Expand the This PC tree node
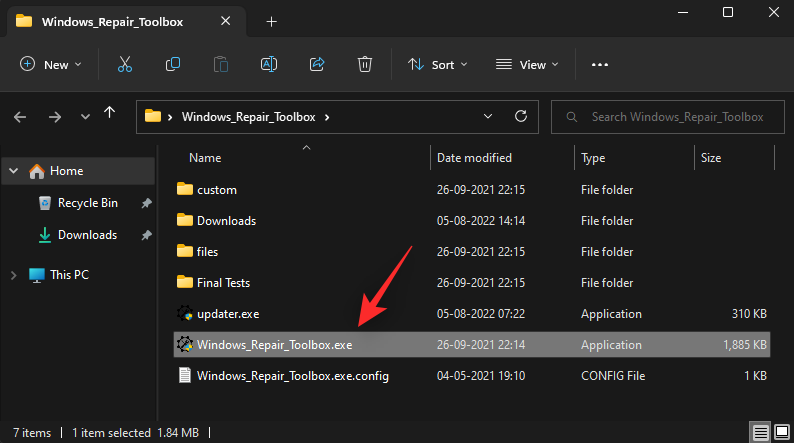This screenshot has width=794, height=443. click(14, 274)
